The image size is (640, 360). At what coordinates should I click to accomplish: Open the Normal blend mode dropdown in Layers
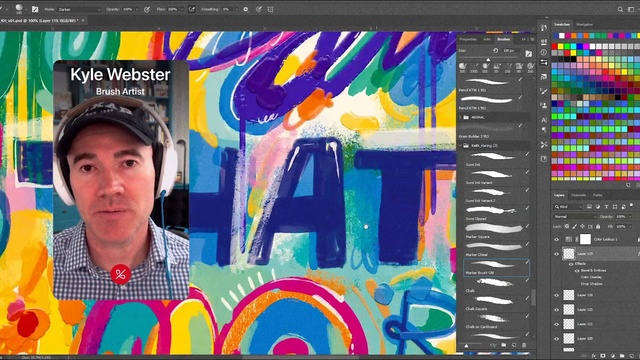coord(575,217)
